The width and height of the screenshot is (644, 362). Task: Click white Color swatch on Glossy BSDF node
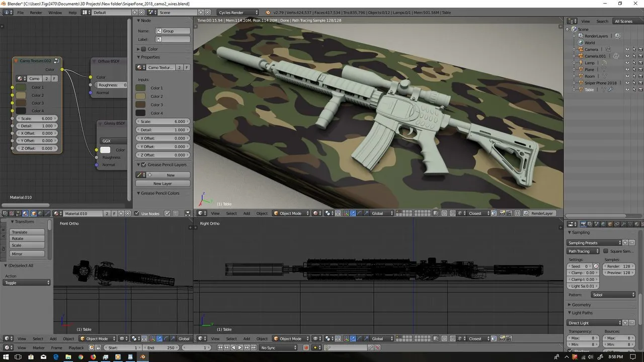[x=105, y=150]
